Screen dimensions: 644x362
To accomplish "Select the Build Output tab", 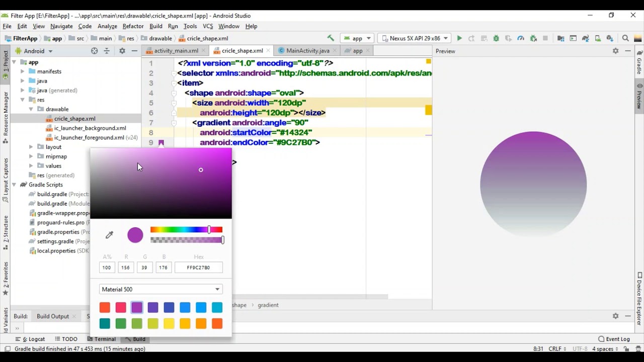I will pyautogui.click(x=53, y=316).
